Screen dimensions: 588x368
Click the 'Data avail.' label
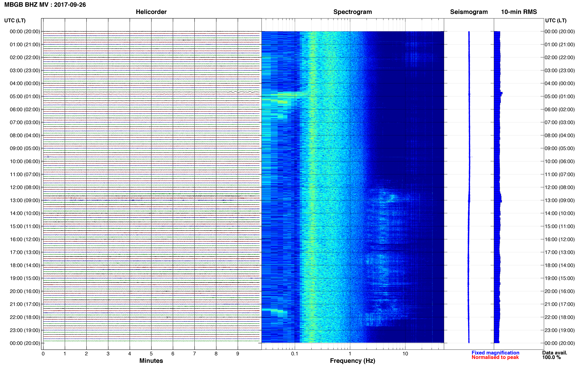pos(555,353)
